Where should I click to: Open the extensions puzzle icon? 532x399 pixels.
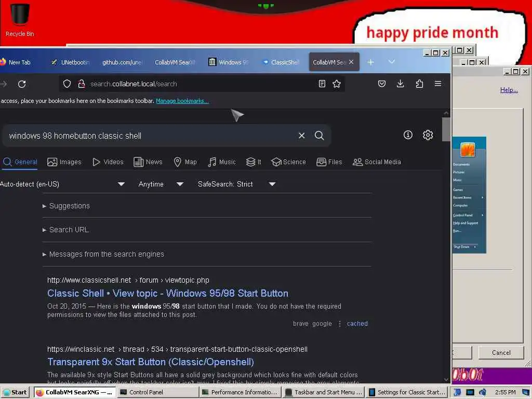419,84
